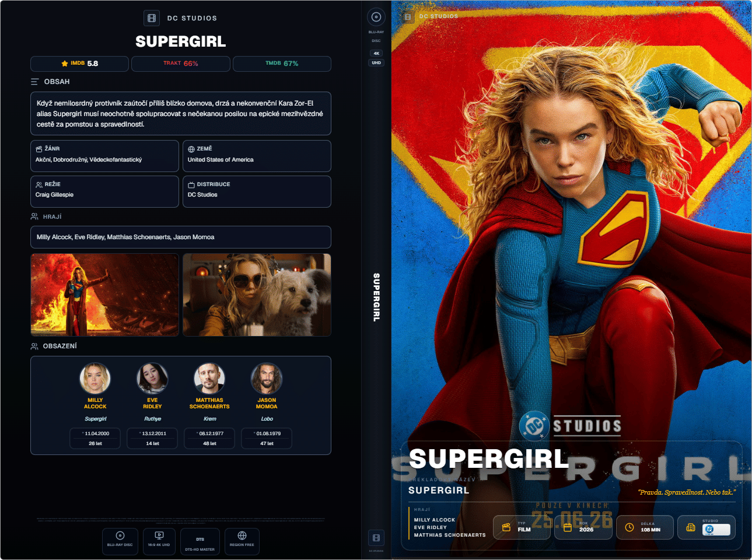Image resolution: width=752 pixels, height=560 pixels.
Task: Click the clapperboard icon beside TYP FILM
Action: 506,527
